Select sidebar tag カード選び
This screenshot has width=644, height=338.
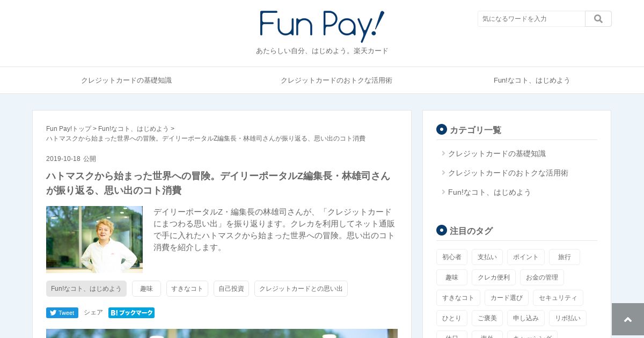pos(507,298)
